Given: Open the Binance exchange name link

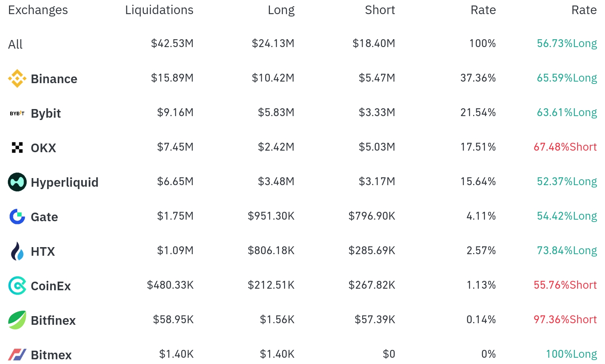Looking at the screenshot, I should (54, 79).
